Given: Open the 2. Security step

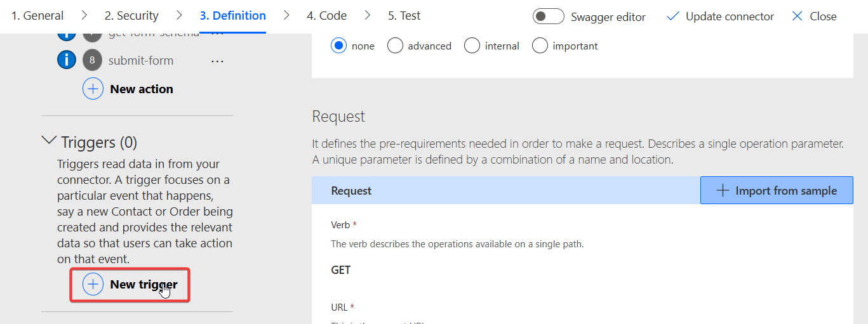Looking at the screenshot, I should point(131,16).
